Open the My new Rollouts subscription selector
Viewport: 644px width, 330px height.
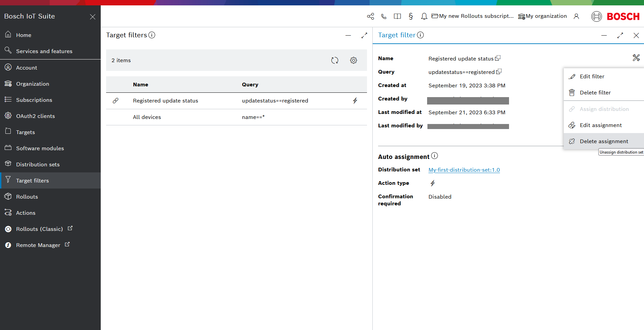[472, 16]
